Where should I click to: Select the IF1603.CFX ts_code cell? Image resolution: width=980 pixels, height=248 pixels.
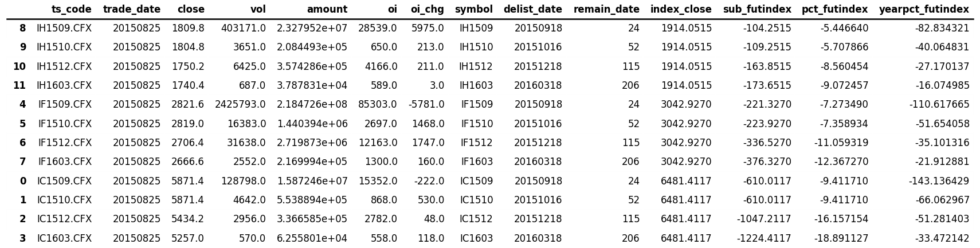[65, 162]
